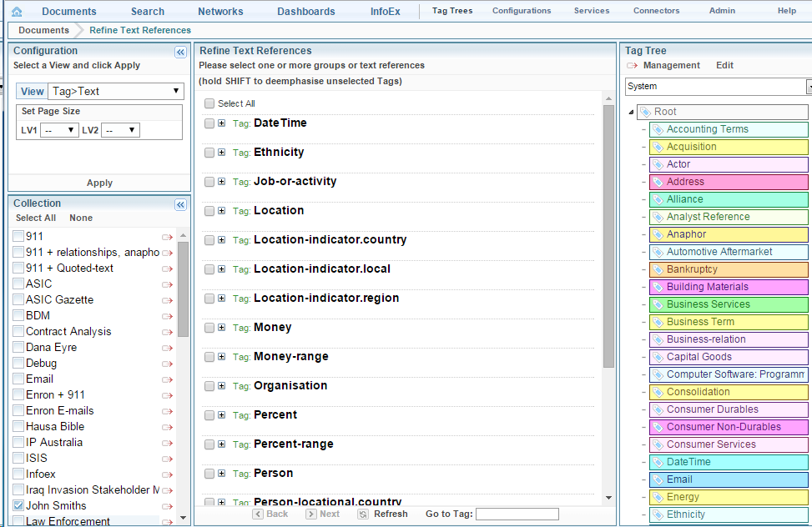Click the tag icon next to Bankruptcy
Viewport: 812px width, 527px height.
click(x=658, y=270)
